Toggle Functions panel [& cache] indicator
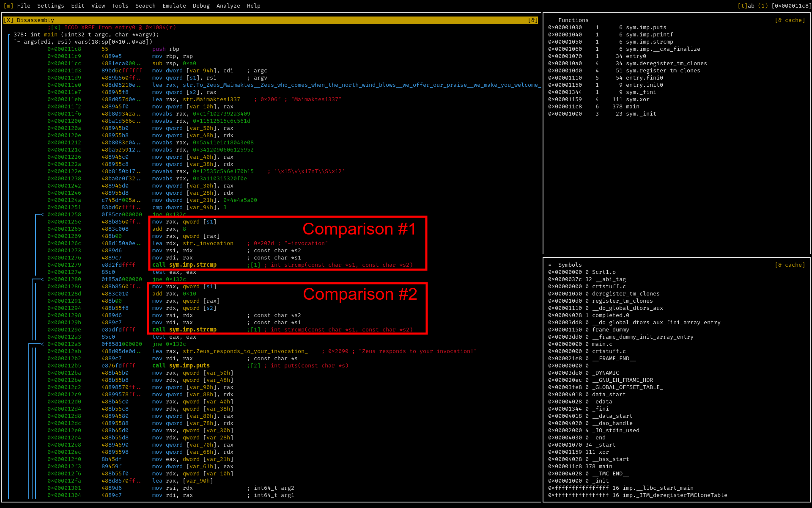The image size is (812, 508). click(790, 20)
